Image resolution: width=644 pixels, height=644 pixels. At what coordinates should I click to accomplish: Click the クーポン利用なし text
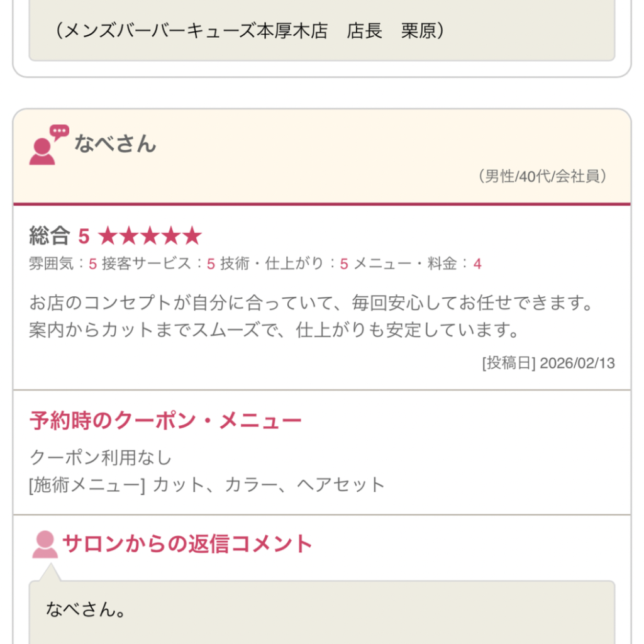(101, 457)
